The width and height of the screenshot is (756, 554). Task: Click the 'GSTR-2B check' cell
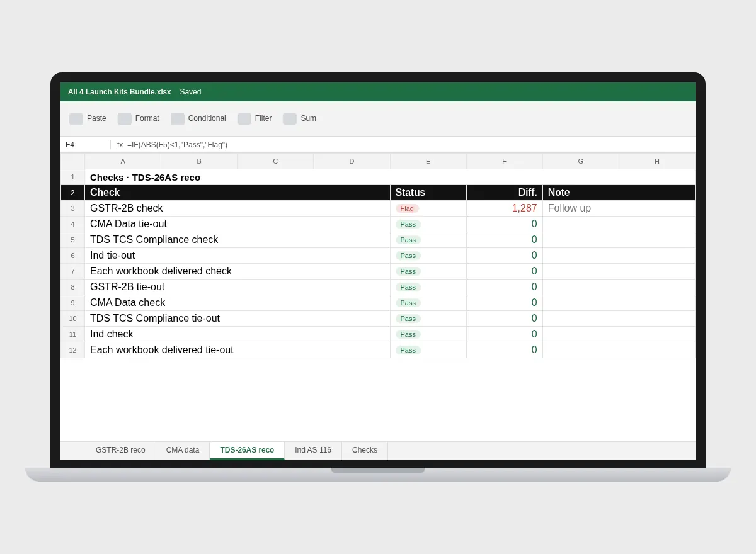[238, 208]
